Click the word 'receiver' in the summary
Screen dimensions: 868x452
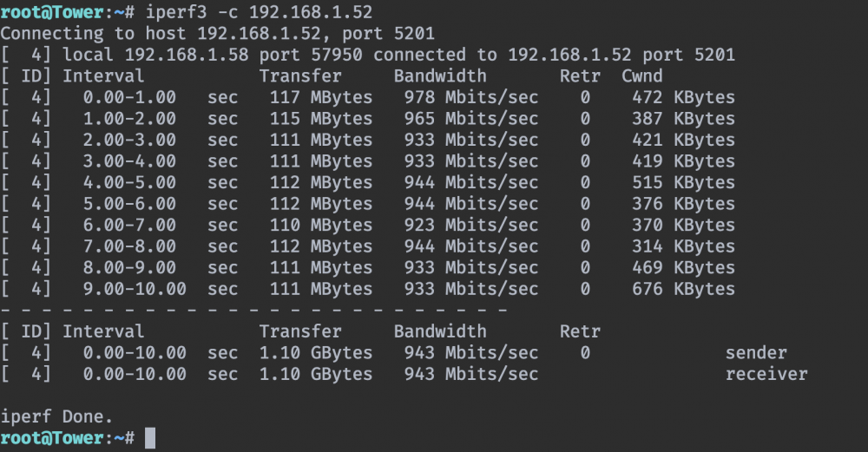(766, 375)
